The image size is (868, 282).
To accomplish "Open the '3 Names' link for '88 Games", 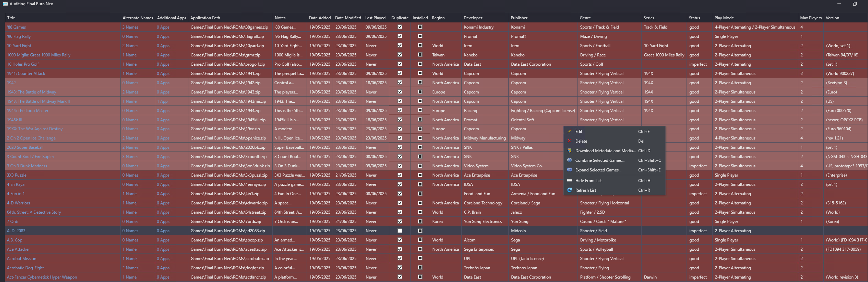I will click(x=130, y=27).
